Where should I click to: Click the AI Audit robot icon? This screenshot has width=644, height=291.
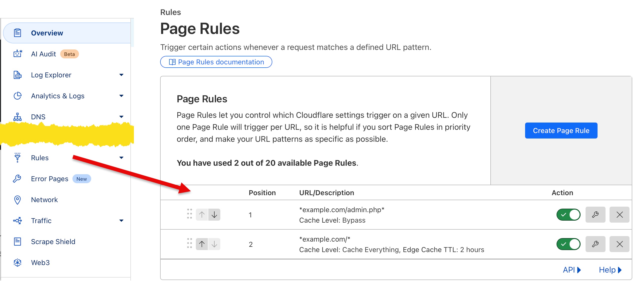[17, 54]
